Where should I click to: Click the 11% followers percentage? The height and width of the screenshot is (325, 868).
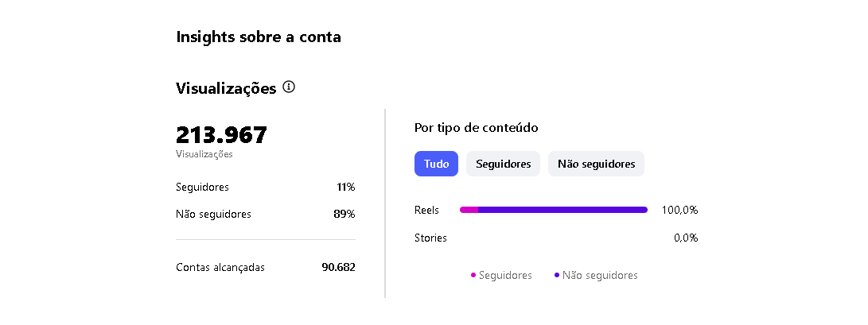[x=345, y=188]
